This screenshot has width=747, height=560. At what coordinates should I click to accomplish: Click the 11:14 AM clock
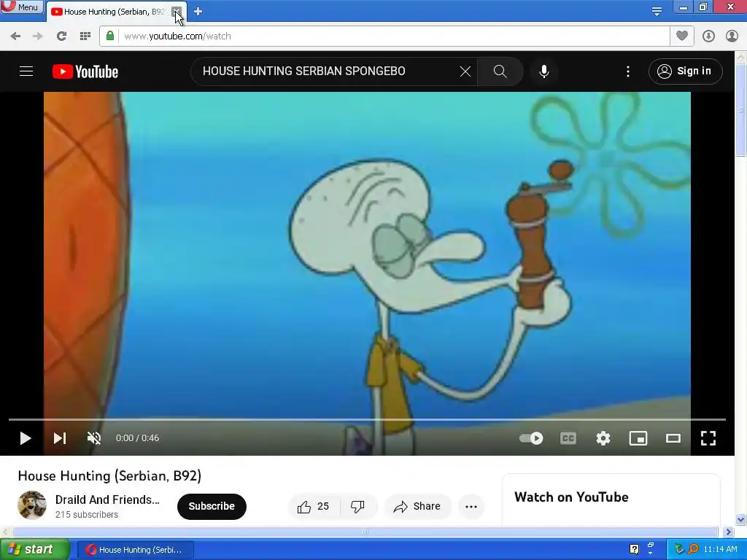pyautogui.click(x=720, y=550)
